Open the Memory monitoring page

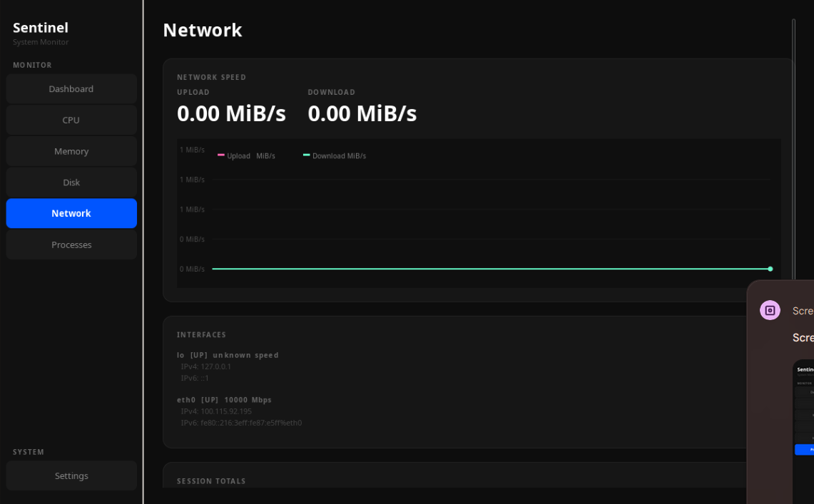point(71,150)
